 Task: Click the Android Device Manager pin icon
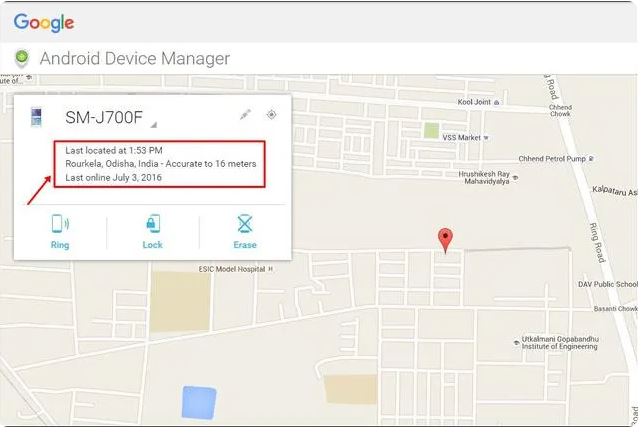pos(22,58)
